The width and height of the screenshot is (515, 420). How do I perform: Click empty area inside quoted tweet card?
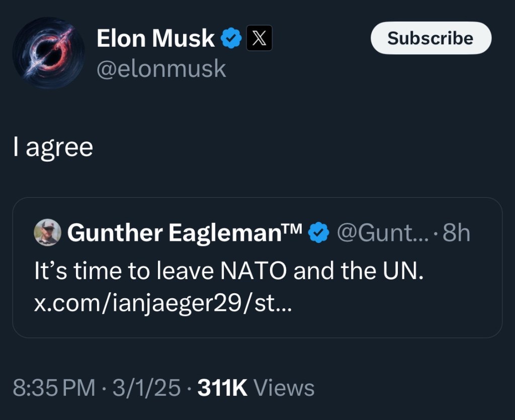click(x=402, y=312)
